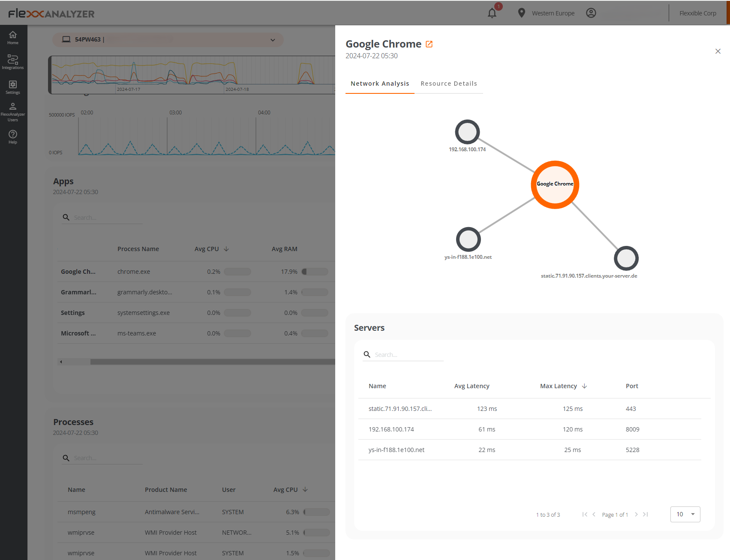
Task: Toggle Avg CPU sorting in Apps table
Action: [211, 249]
